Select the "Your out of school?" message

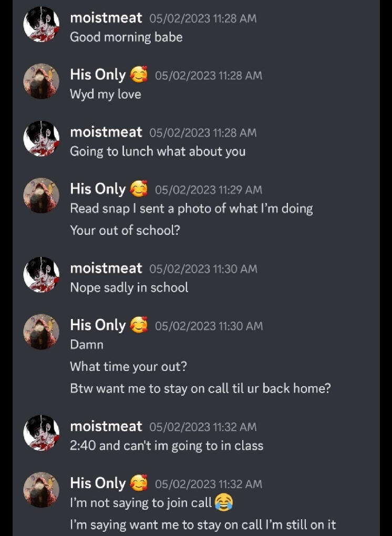click(125, 230)
